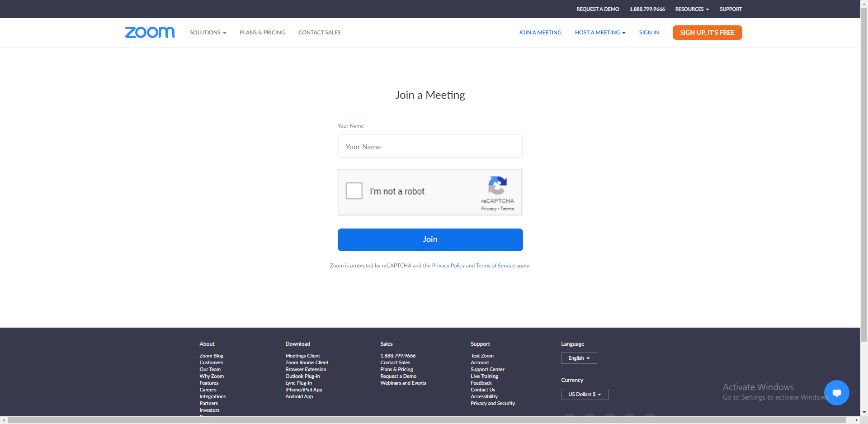Click the top bar phone number 1.888.799.9666

(647, 9)
